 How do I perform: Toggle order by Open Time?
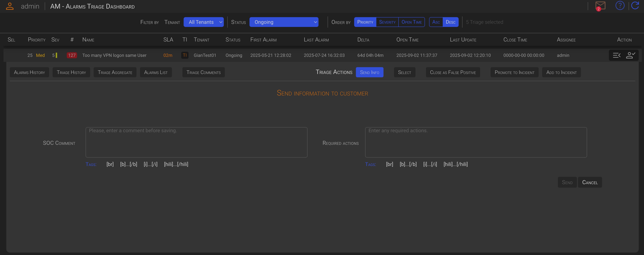[411, 22]
